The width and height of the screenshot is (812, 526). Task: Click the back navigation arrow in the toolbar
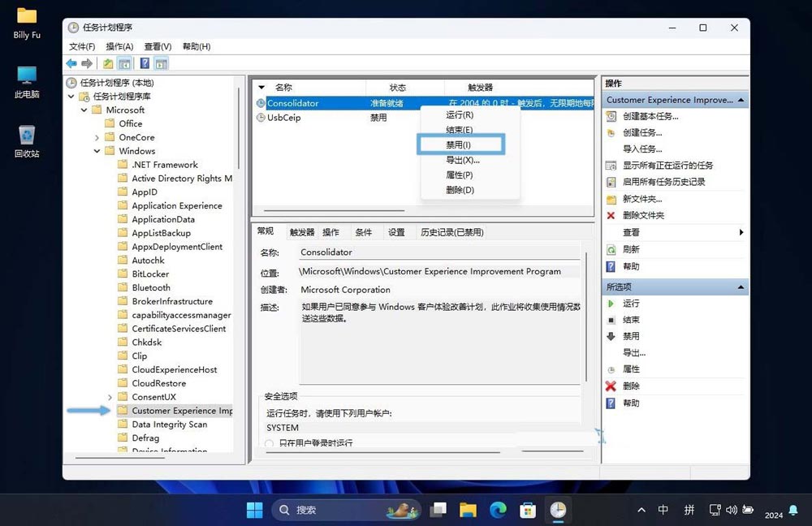[71, 63]
